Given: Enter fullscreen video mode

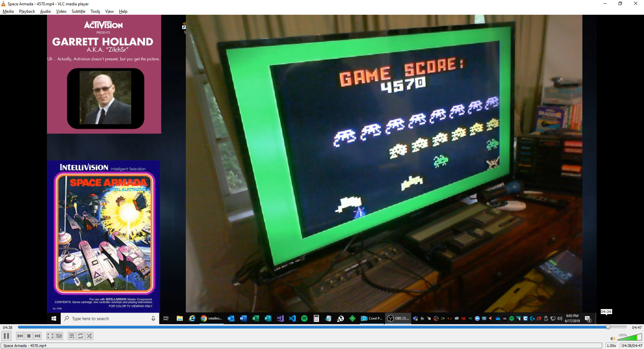Looking at the screenshot, I should [50, 336].
